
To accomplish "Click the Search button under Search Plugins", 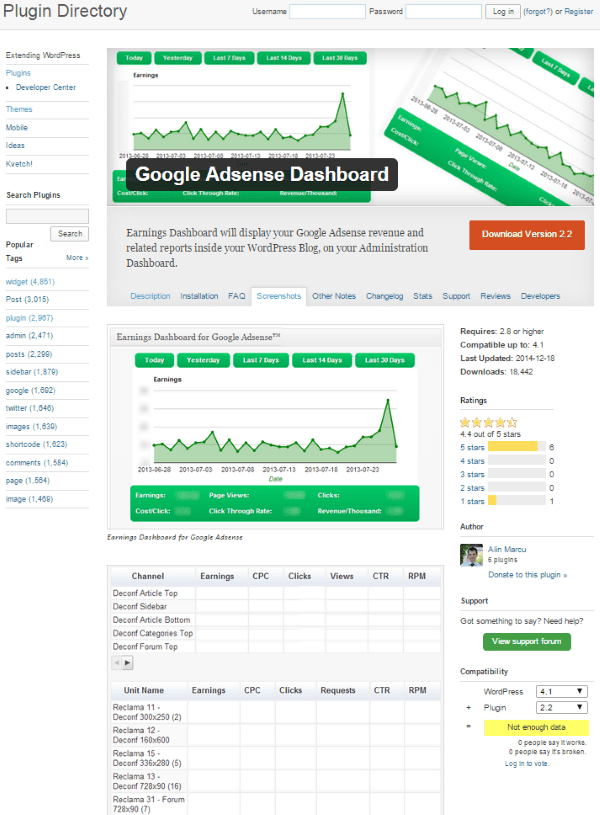I will pyautogui.click(x=70, y=234).
